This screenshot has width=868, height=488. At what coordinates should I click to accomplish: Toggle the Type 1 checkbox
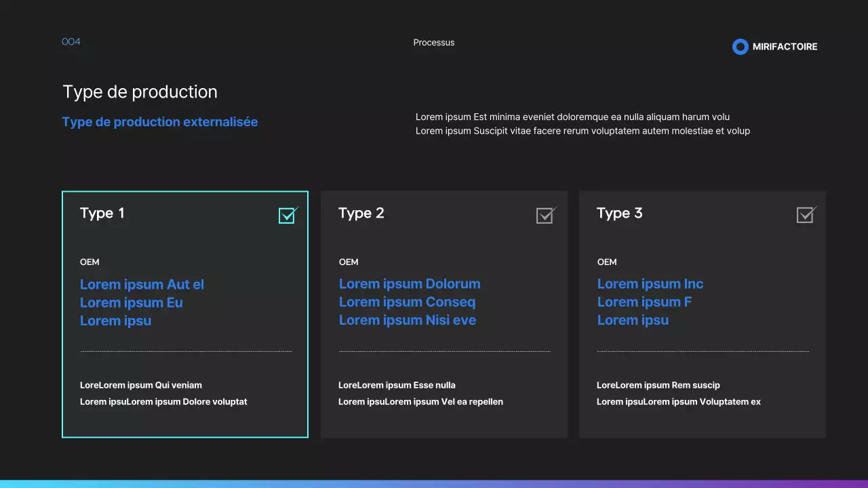(287, 216)
